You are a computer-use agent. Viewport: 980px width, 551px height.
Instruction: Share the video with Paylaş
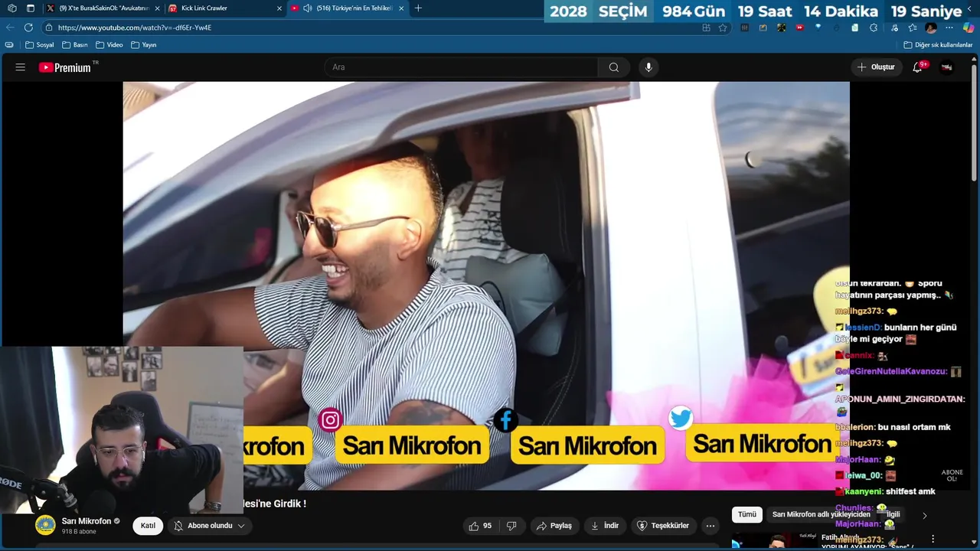click(554, 526)
